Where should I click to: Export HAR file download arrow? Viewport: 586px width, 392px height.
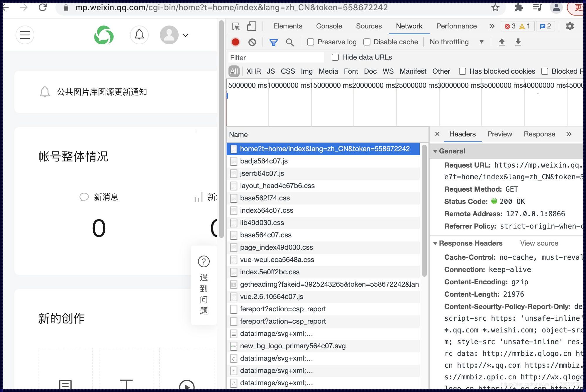(518, 42)
